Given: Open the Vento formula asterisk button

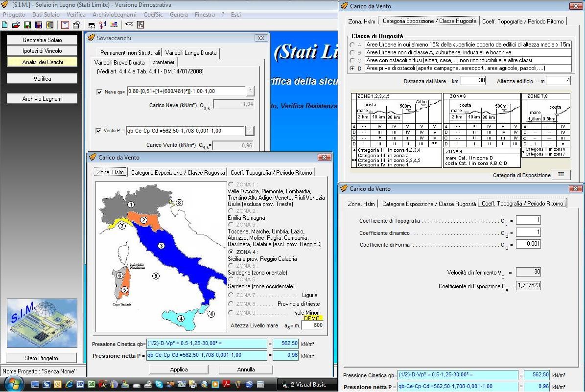Looking at the screenshot, I should click(x=250, y=130).
